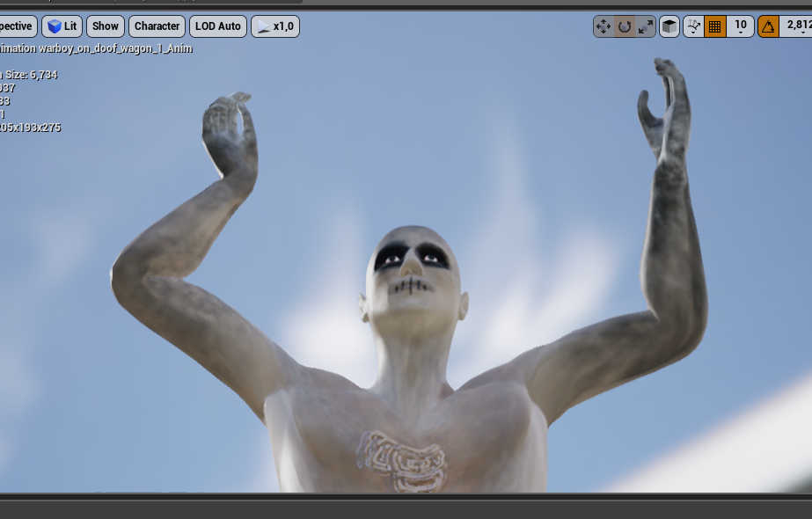
Task: Click the Size: 6,734 stats text
Action: pos(32,75)
